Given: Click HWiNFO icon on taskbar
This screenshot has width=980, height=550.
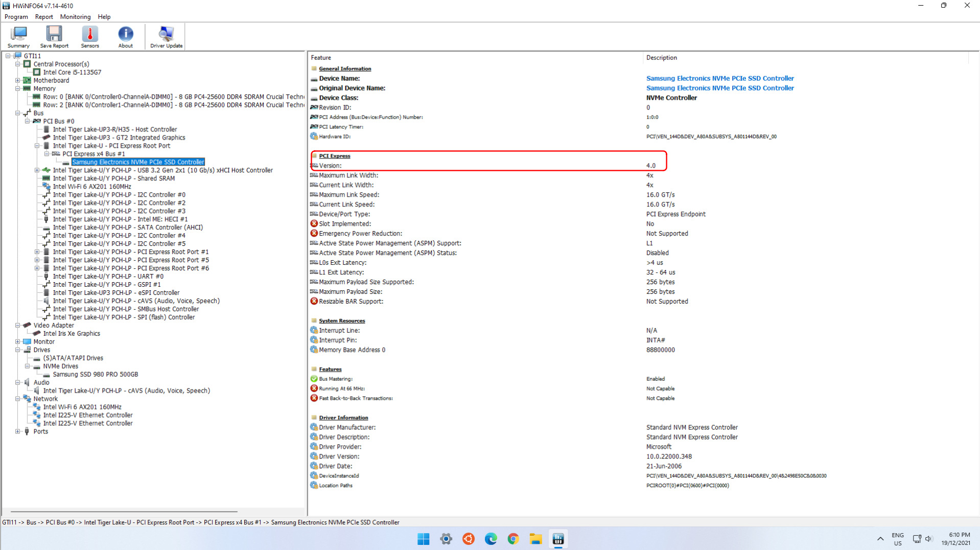Looking at the screenshot, I should (x=558, y=539).
